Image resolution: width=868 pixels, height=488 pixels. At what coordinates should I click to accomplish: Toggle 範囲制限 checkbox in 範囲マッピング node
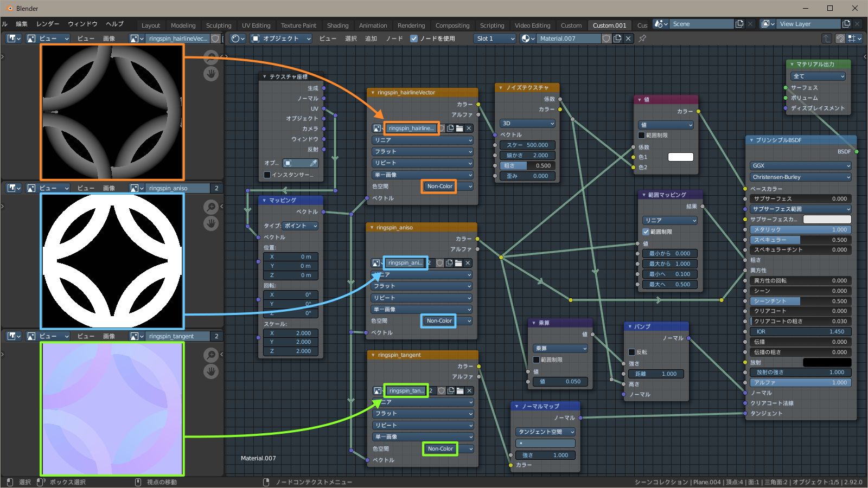646,232
